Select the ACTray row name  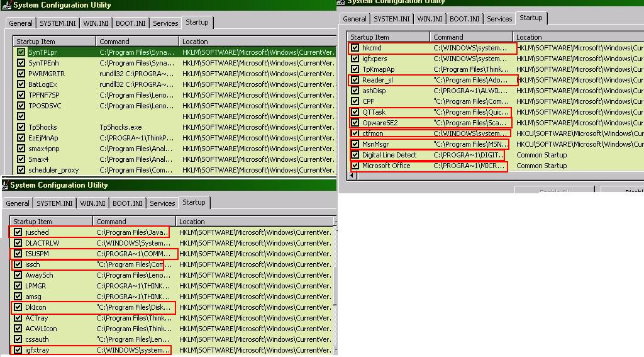coord(36,318)
